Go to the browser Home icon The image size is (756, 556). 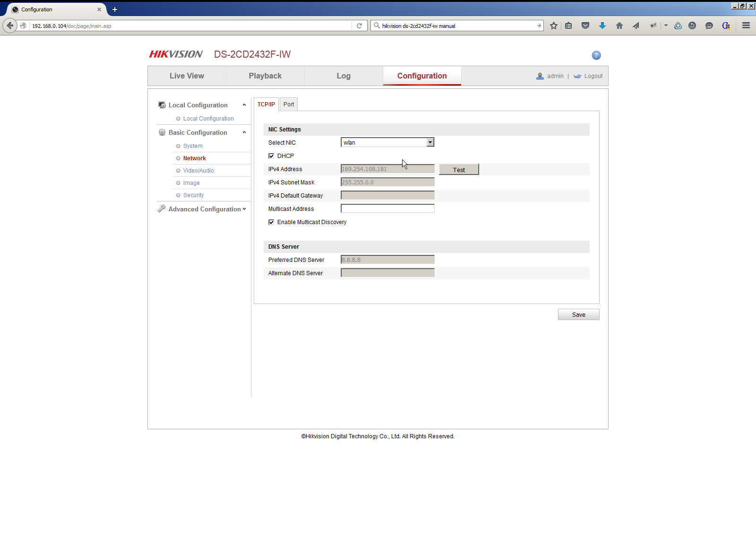tap(619, 26)
